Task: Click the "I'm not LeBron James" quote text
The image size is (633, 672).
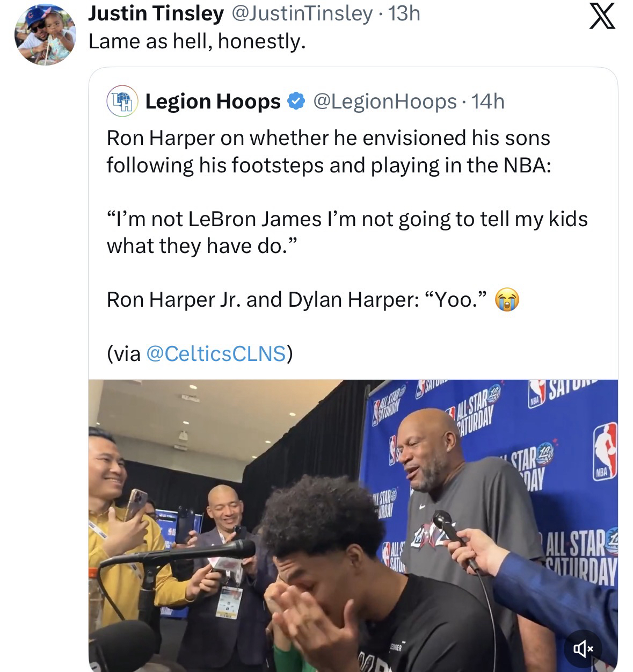Action: 347,219
